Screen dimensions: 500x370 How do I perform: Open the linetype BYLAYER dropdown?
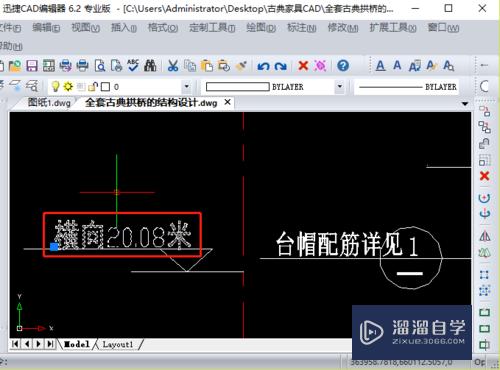(406, 87)
